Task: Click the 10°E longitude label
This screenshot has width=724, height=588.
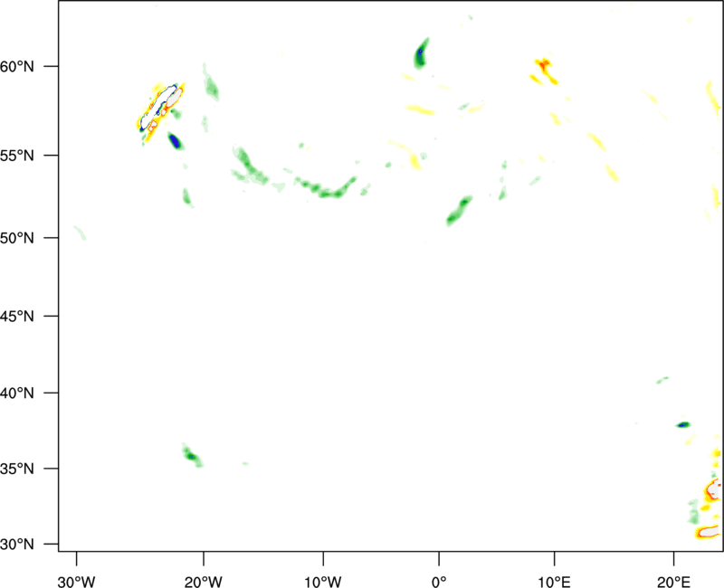Action: pos(554,582)
